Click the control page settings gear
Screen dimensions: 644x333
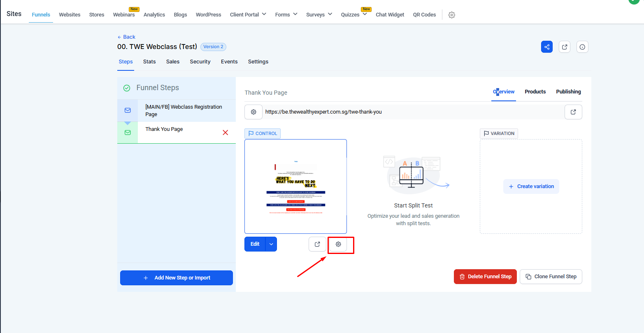[x=338, y=244]
